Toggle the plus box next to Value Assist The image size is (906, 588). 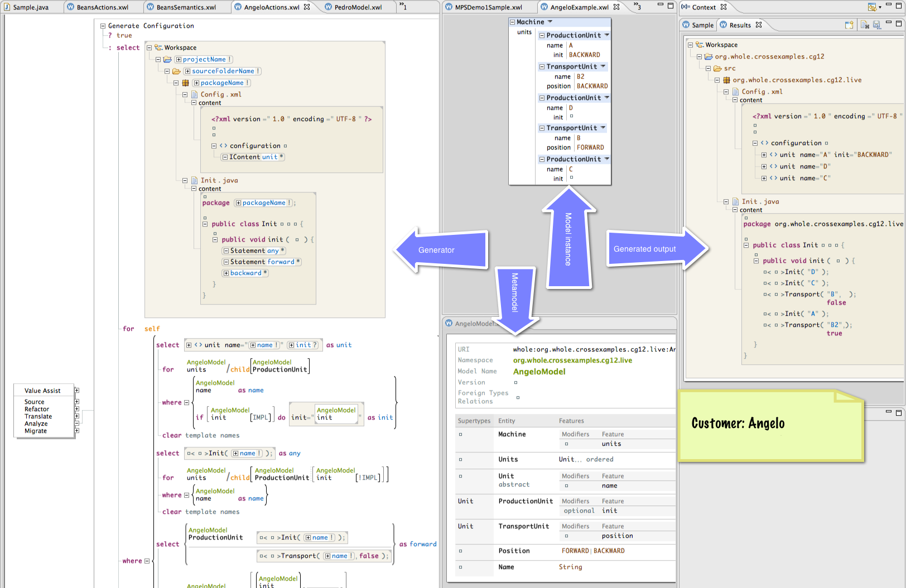pyautogui.click(x=77, y=391)
